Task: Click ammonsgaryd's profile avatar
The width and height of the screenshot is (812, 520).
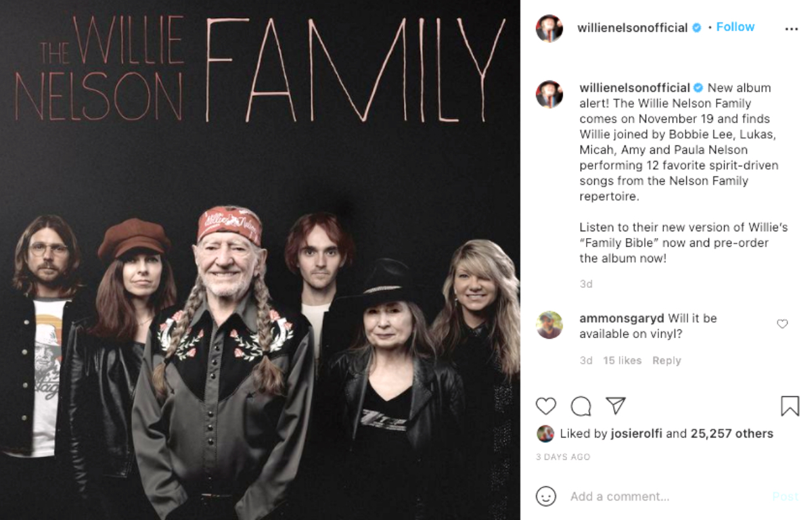Action: click(x=549, y=325)
